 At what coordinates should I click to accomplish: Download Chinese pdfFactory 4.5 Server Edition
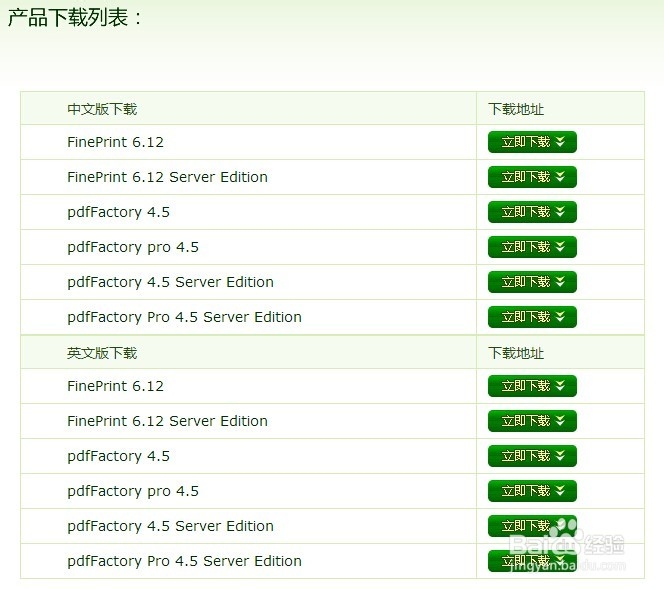532,282
